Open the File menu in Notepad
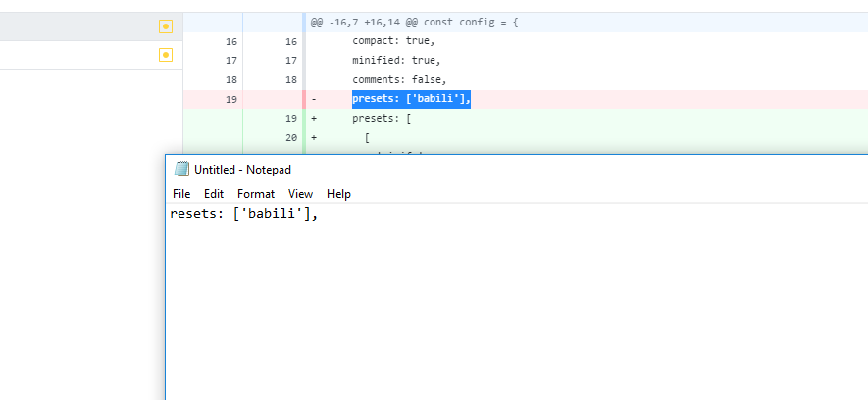The width and height of the screenshot is (868, 400). pos(181,194)
